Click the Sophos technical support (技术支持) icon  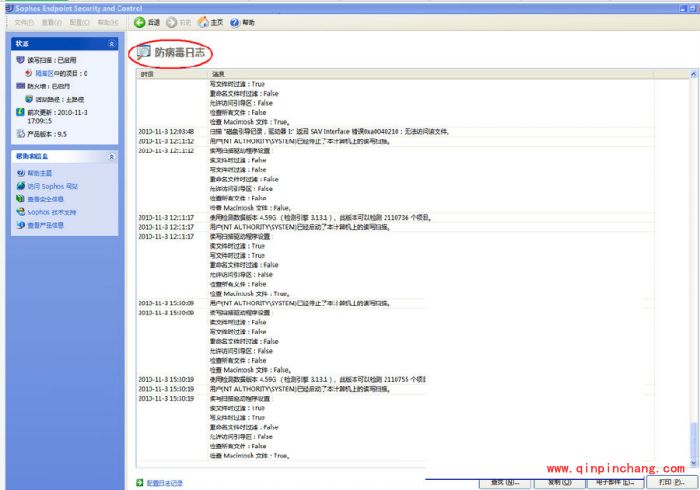pyautogui.click(x=21, y=212)
